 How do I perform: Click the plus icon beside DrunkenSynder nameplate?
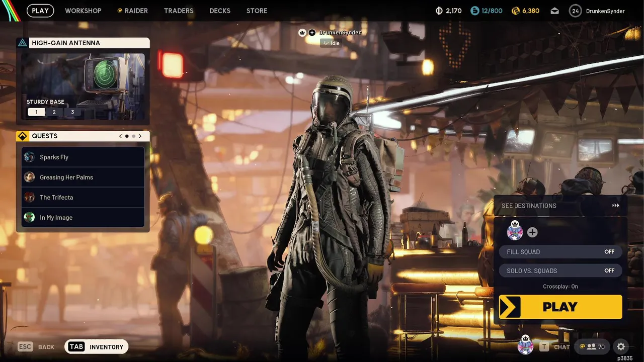coord(312,32)
